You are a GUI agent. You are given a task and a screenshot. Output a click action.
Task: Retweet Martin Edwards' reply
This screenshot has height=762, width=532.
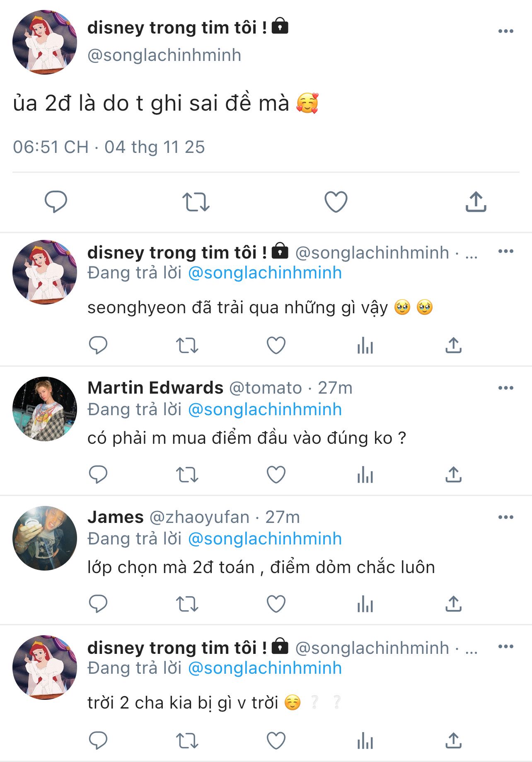point(187,475)
